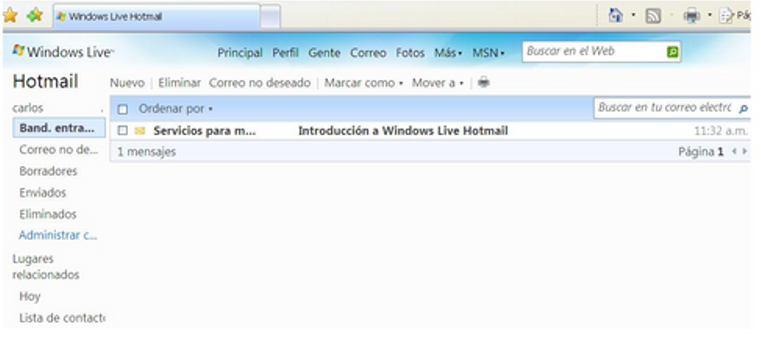Click the Hotmail toolbar print icon

(483, 82)
